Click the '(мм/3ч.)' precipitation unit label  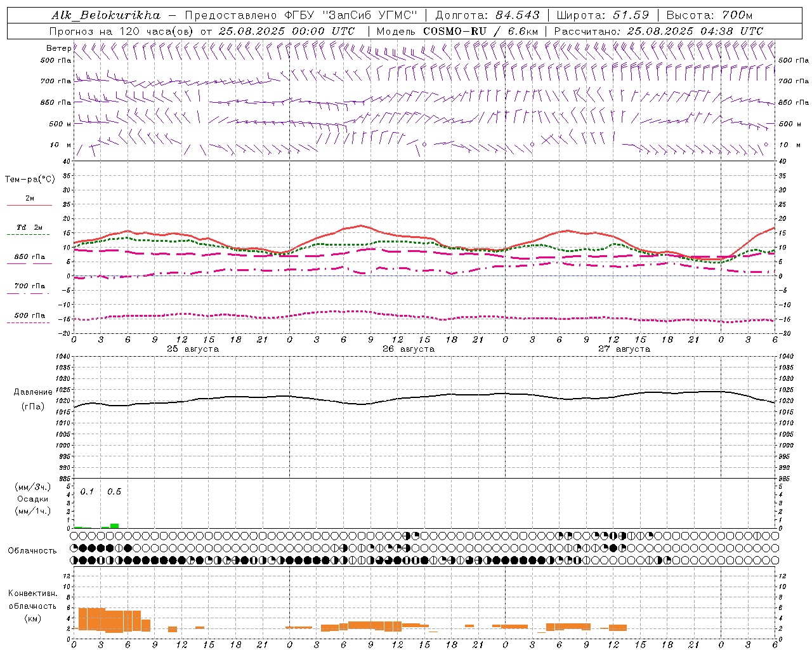point(33,487)
